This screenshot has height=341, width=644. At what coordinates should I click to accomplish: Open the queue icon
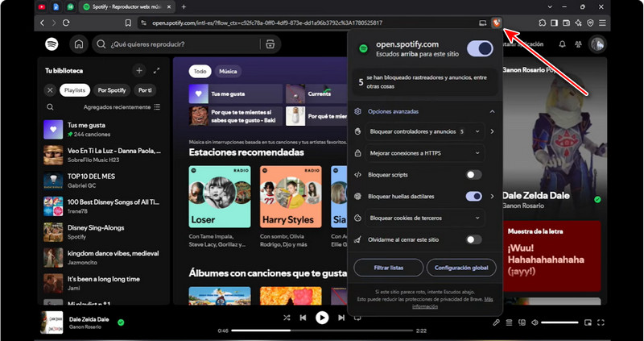coord(510,322)
